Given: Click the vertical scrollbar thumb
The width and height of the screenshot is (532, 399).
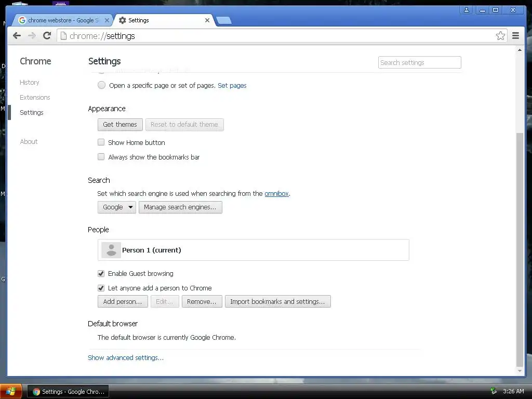Looking at the screenshot, I should (x=520, y=249).
